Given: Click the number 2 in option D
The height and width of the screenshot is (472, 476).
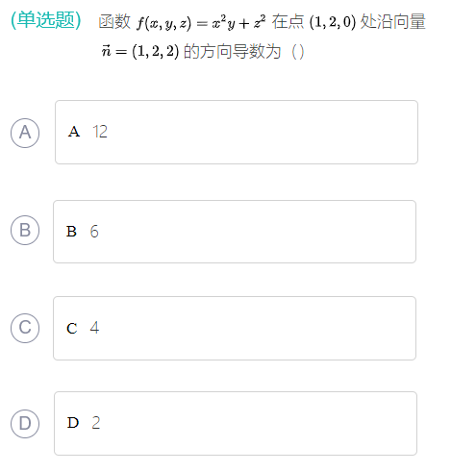Looking at the screenshot, I should tap(96, 423).
